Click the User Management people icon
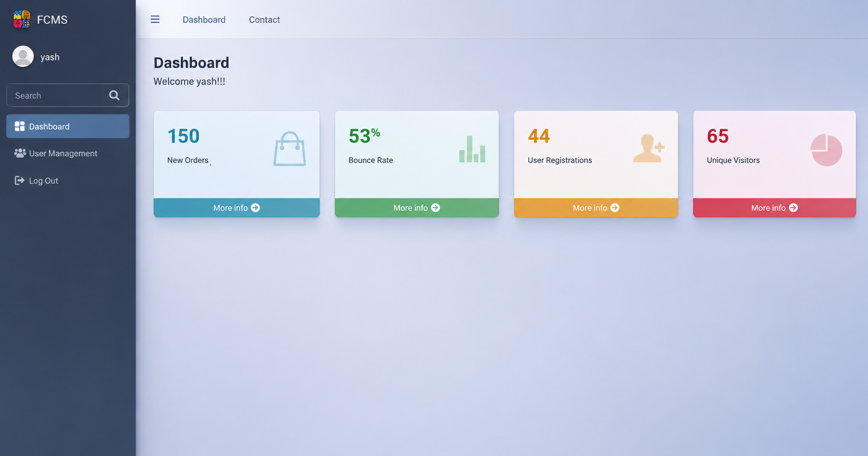Viewport: 868px width, 456px height. [x=20, y=153]
